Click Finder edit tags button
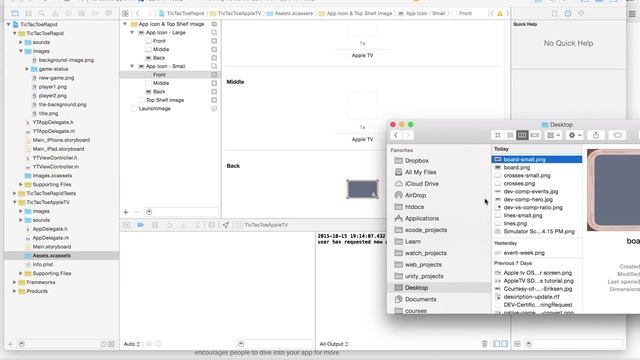 tap(617, 135)
